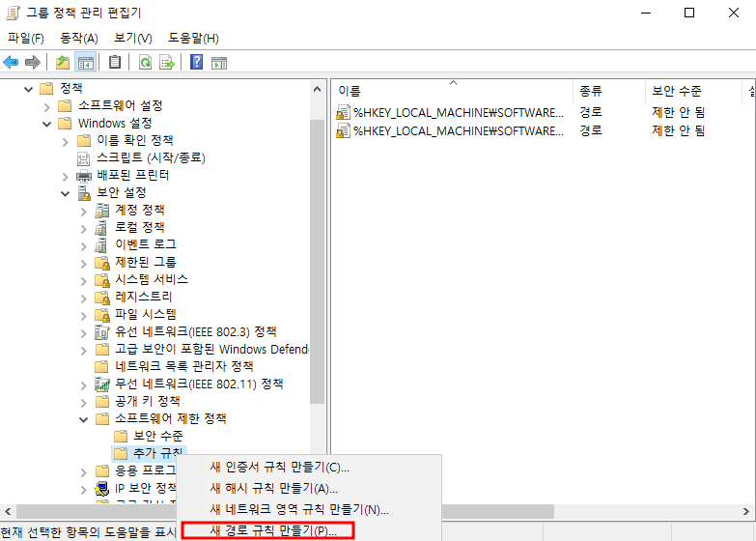
Task: Click the Forward arrow toolbar icon
Action: coord(32,62)
